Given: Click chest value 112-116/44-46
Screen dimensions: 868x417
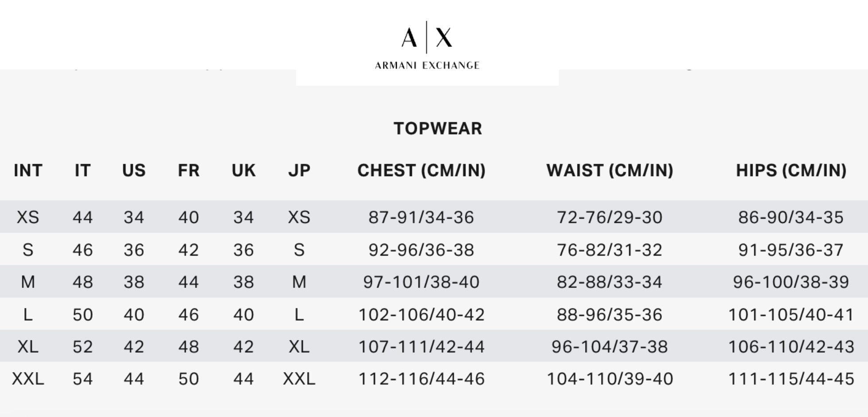Looking at the screenshot, I should click(421, 379).
